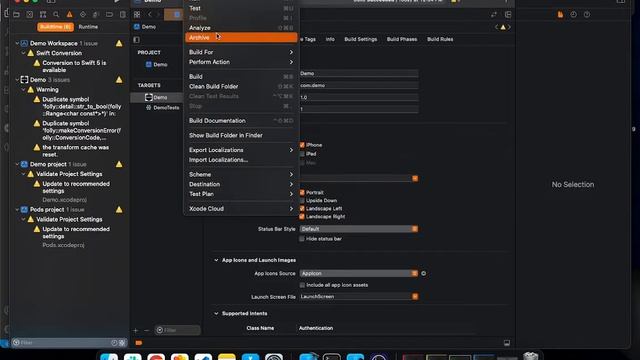
Task: Open the debug navigator icon
Action: [x=96, y=15]
